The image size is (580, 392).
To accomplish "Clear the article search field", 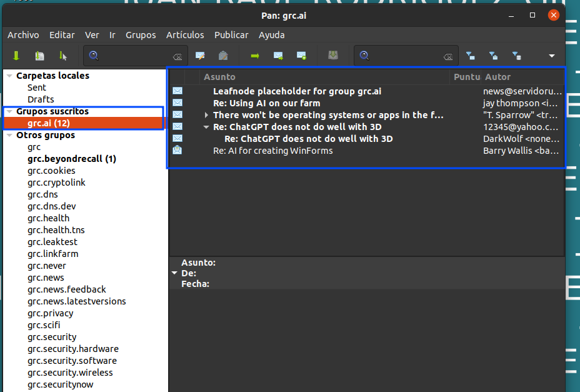I will click(x=448, y=57).
